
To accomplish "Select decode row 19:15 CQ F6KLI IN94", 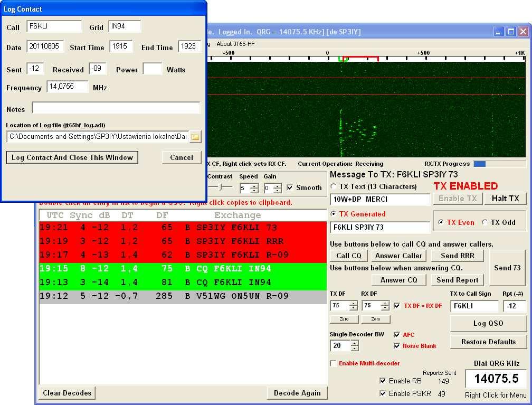I will (183, 269).
